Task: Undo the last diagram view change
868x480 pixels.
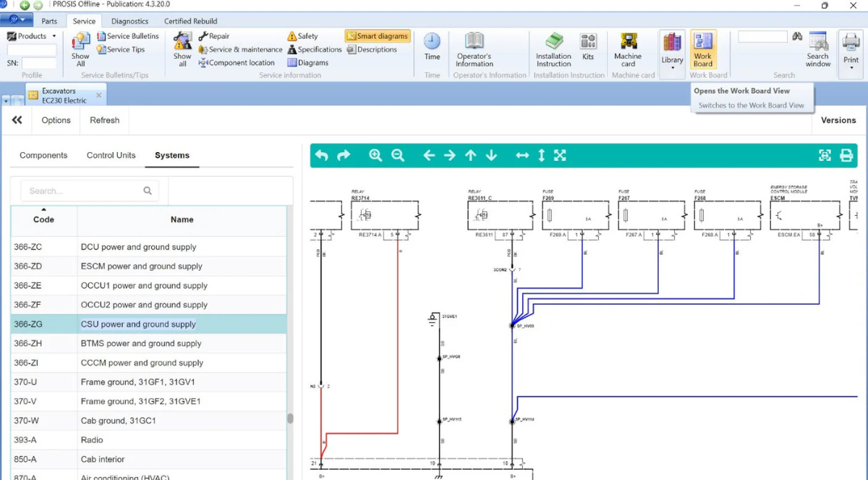Action: pyautogui.click(x=322, y=155)
